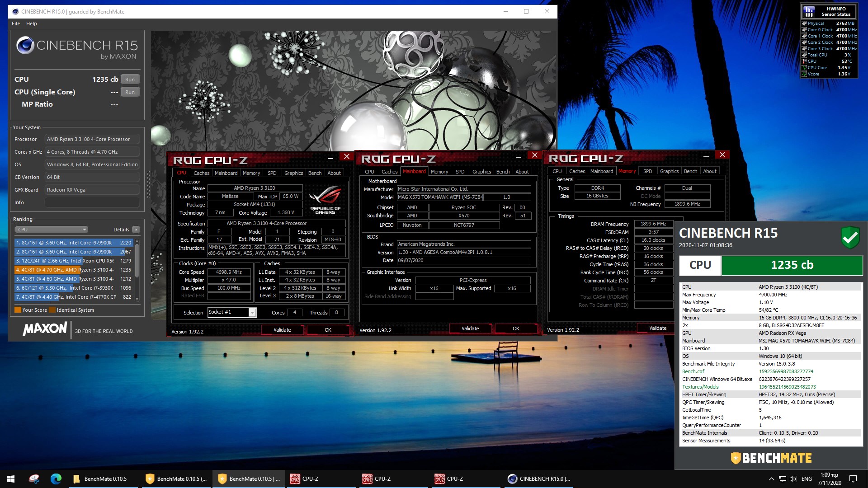
Task: Open Graphics tab in Memory CPU-Z window
Action: pyautogui.click(x=669, y=171)
